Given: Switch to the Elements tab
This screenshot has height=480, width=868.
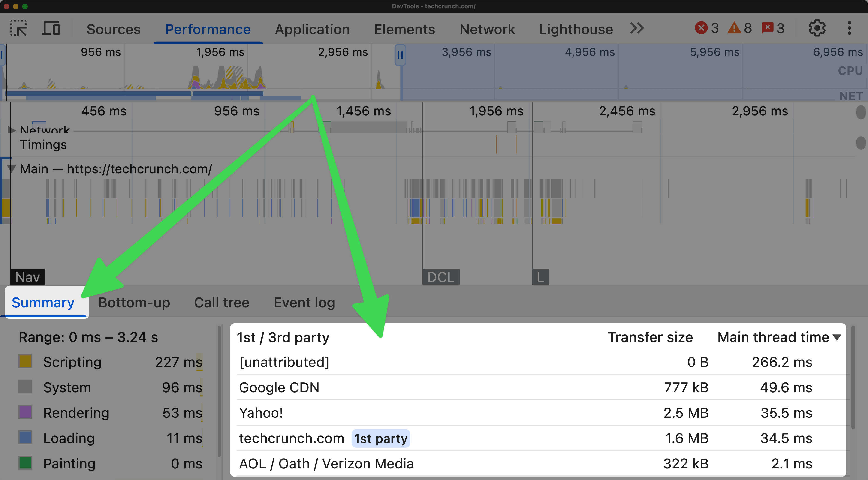Looking at the screenshot, I should click(x=404, y=29).
